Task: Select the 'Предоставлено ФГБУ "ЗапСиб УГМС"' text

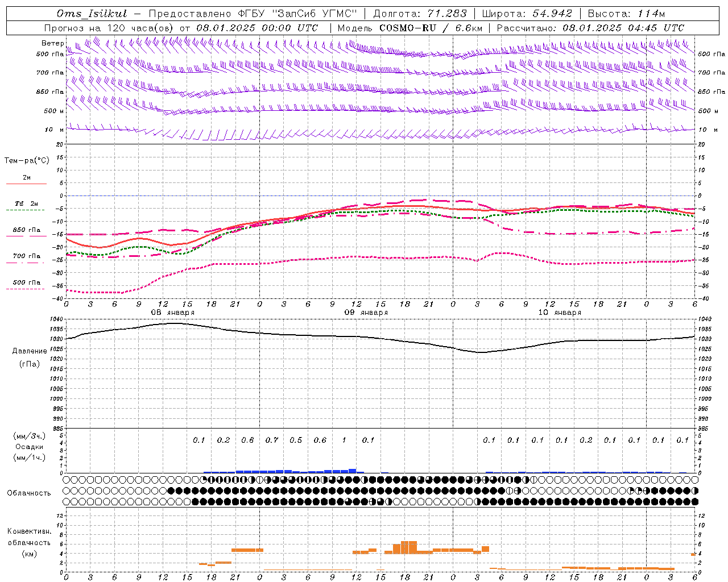Action: point(253,14)
